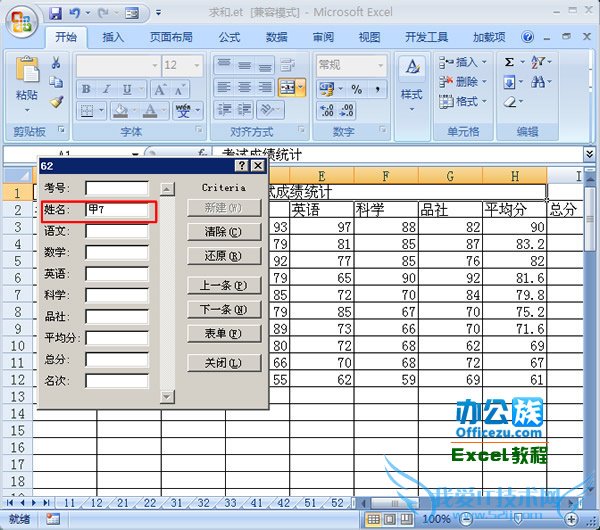Open the Find & Select binoculars icon
600x530 pixels.
[538, 82]
